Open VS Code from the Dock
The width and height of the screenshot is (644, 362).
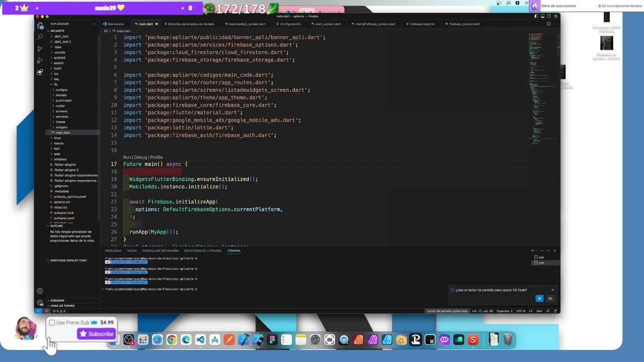tap(200, 340)
